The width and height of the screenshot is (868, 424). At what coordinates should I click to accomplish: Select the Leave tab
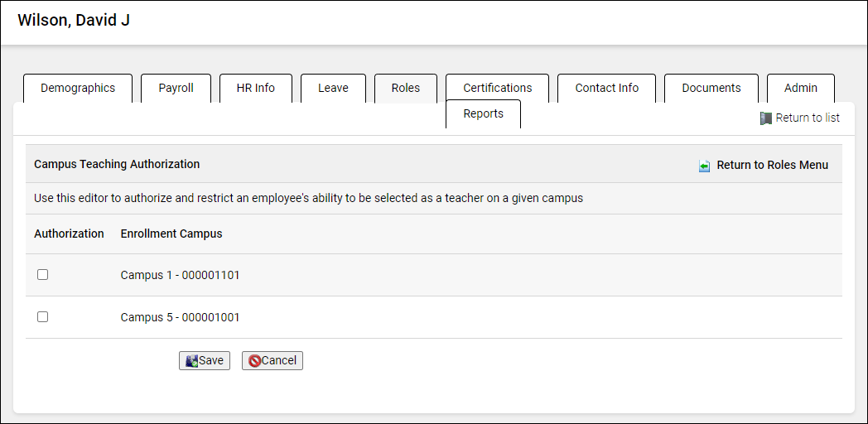[333, 88]
